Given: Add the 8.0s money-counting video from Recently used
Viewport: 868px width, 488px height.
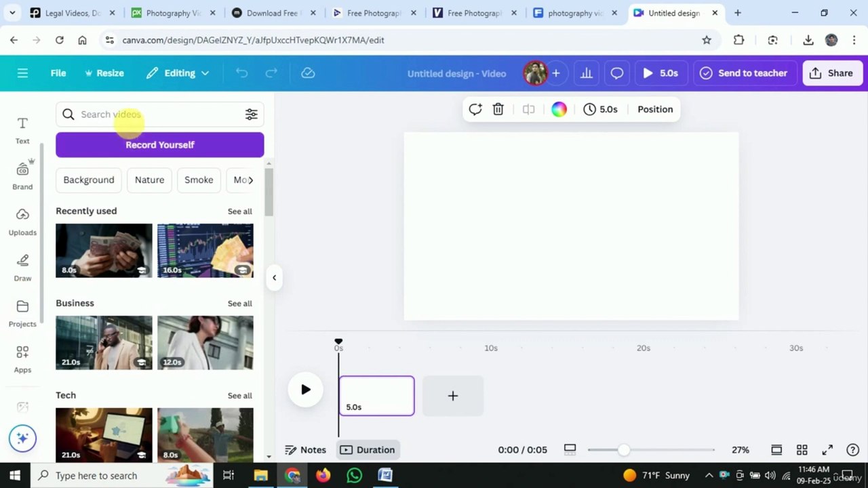Looking at the screenshot, I should tap(104, 251).
